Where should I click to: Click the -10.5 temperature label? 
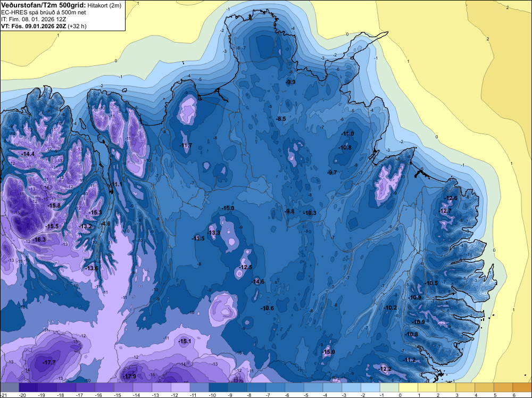(x=431, y=283)
